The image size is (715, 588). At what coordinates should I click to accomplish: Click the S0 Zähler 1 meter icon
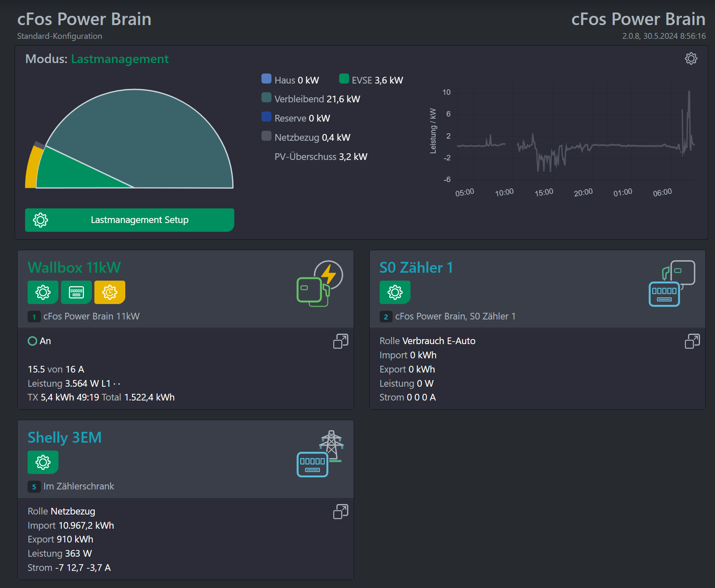click(672, 284)
